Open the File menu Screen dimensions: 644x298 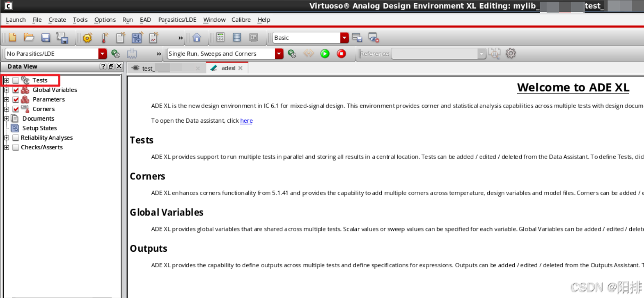click(x=37, y=20)
